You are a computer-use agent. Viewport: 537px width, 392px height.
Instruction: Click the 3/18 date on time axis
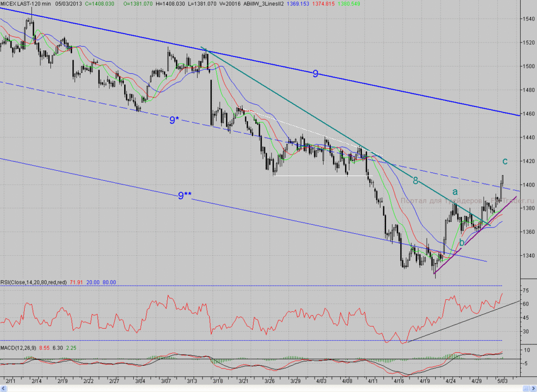(x=218, y=380)
